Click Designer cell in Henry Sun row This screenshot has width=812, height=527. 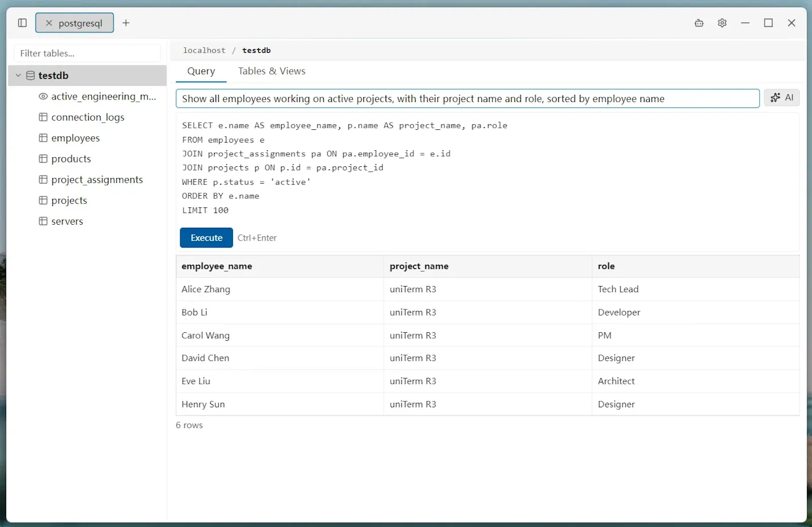coord(695,404)
